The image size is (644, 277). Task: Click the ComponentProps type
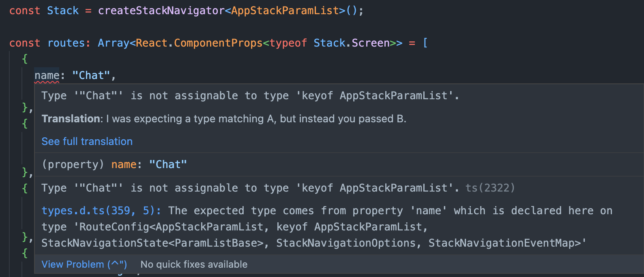[x=218, y=43]
